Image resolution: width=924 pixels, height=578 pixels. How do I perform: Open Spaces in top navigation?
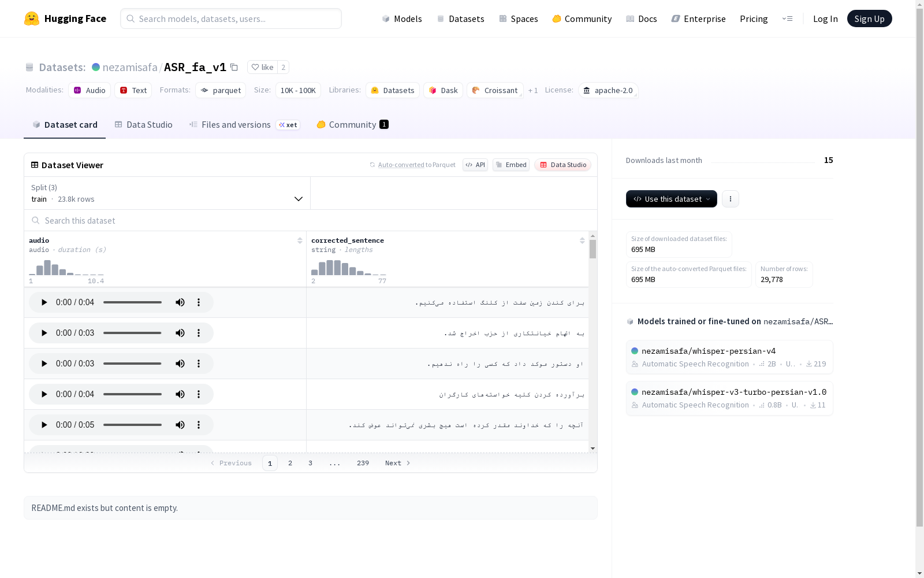coord(518,18)
